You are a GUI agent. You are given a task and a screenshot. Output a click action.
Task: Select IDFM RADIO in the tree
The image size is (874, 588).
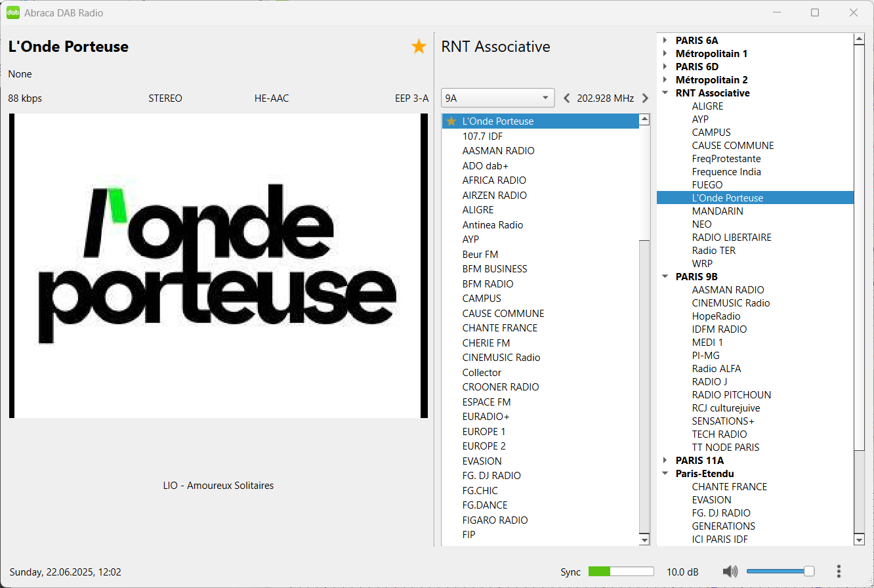pyautogui.click(x=719, y=329)
